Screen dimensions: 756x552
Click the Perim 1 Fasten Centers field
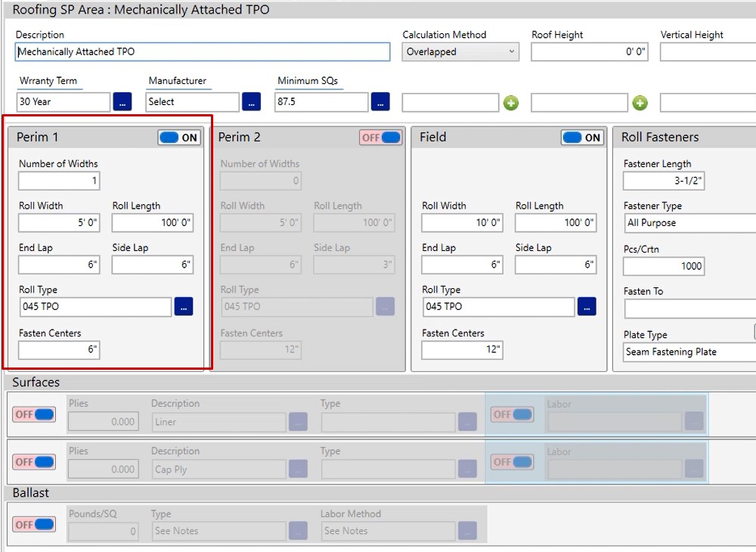(x=59, y=350)
